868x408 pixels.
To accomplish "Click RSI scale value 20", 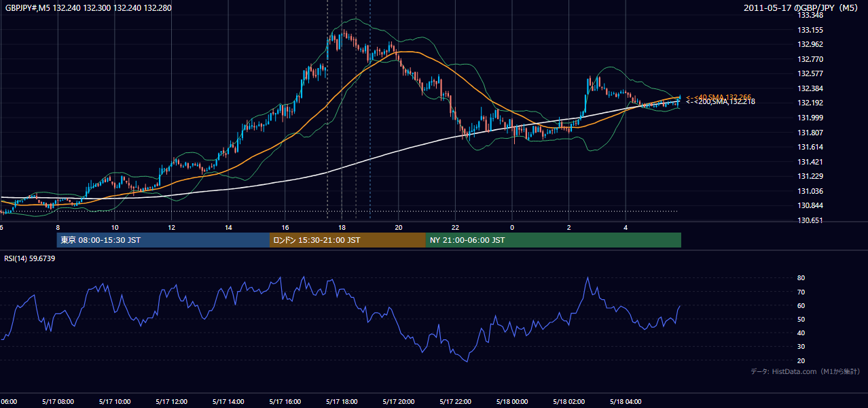I will (801, 360).
